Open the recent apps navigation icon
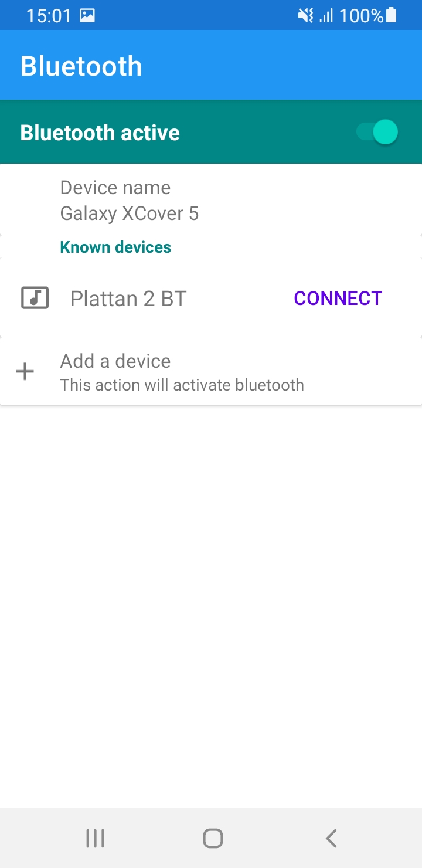Screen dimensions: 422x868 95,838
